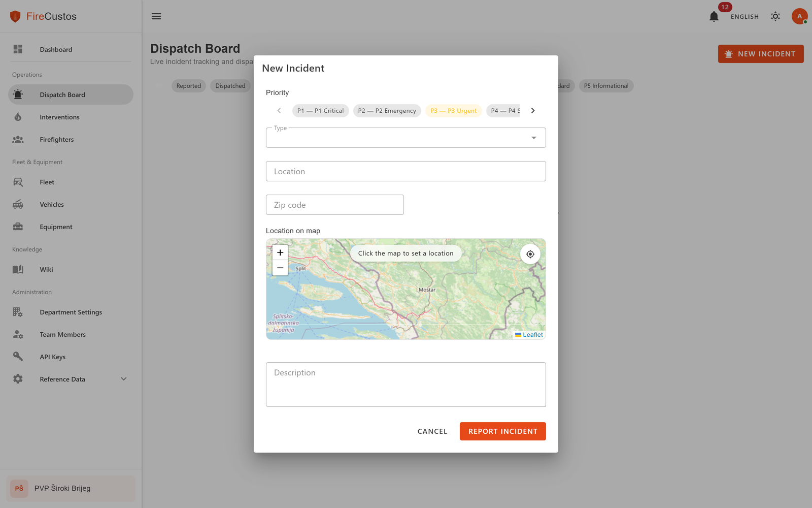
Task: Click the Leaflet attribution link
Action: coord(532,335)
